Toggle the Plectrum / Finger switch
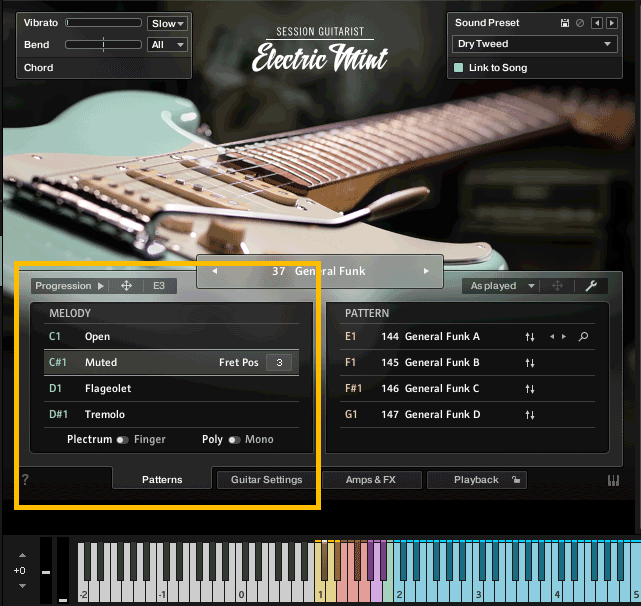This screenshot has width=641, height=606. (x=122, y=440)
